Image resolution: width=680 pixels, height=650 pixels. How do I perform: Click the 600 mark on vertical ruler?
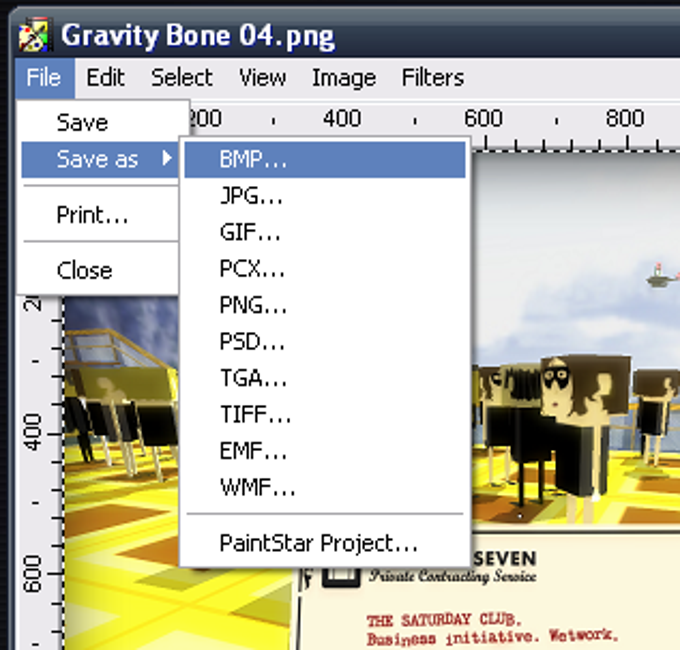coord(33,574)
